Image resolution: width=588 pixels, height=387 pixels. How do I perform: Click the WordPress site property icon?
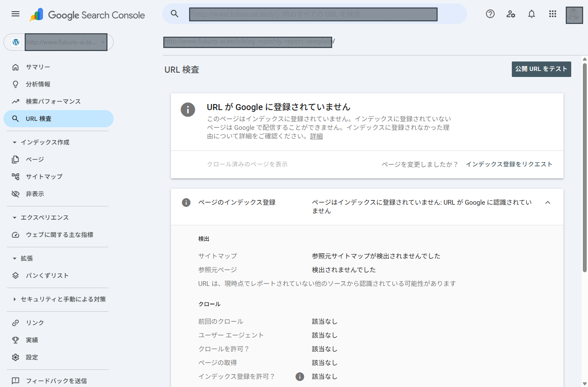tap(16, 42)
